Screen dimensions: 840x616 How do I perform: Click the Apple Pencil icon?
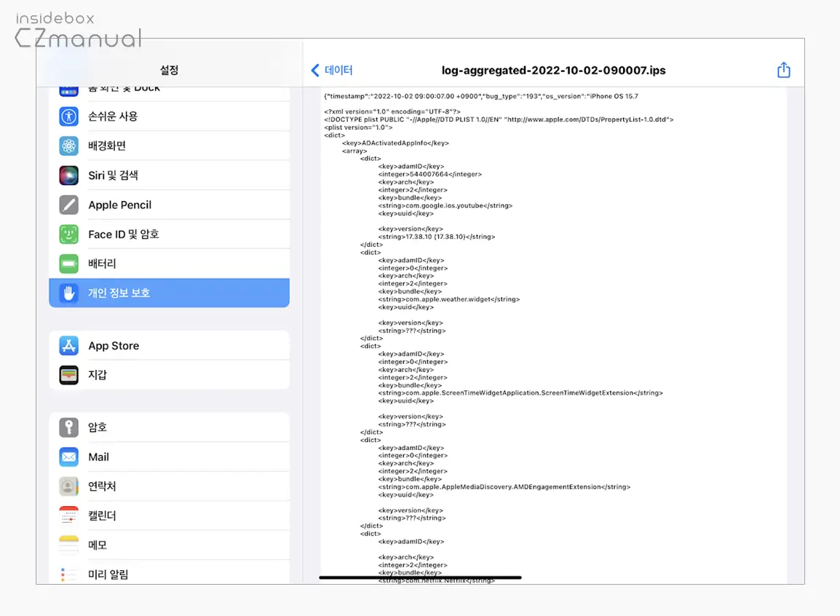[x=68, y=205]
